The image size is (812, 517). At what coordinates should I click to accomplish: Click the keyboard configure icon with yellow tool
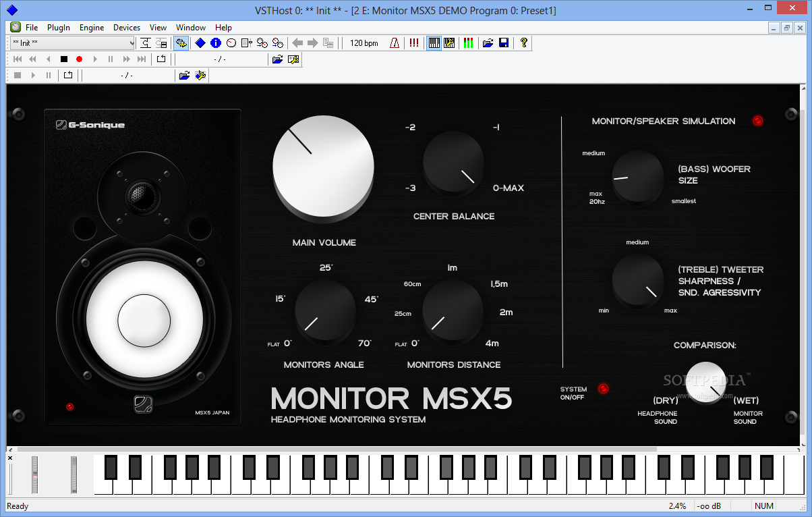(x=449, y=43)
